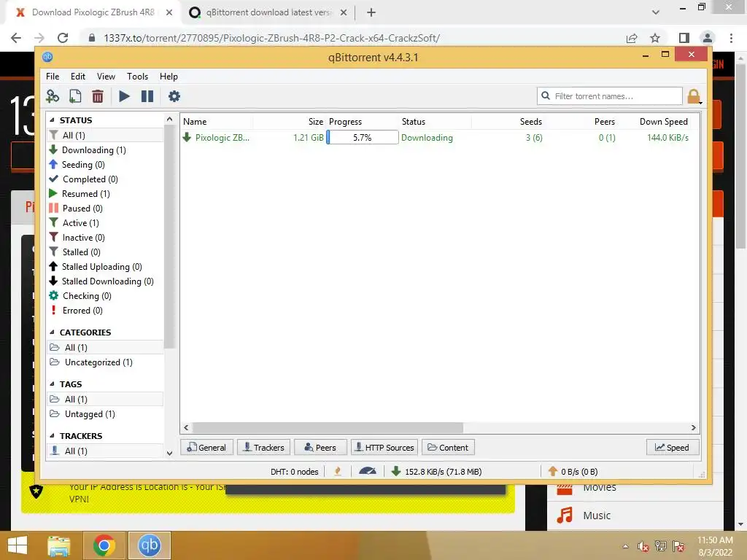Click Chrome's bookmark star icon
The image size is (747, 560).
click(x=655, y=38)
